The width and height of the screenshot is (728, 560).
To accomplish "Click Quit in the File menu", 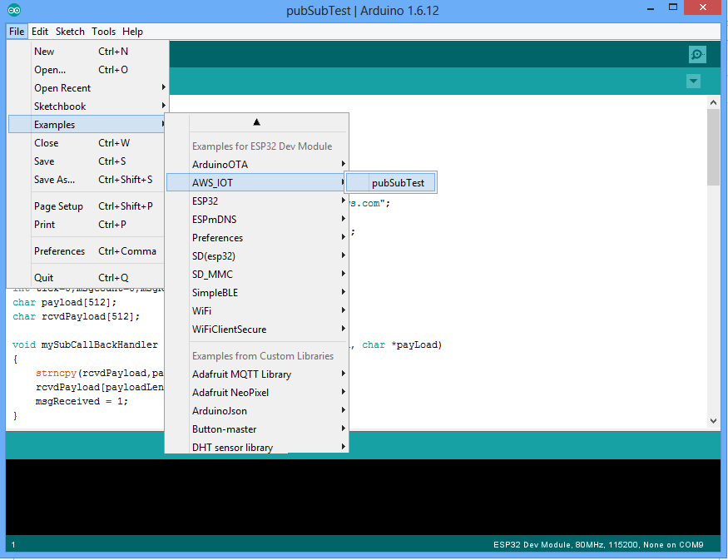I will (43, 278).
